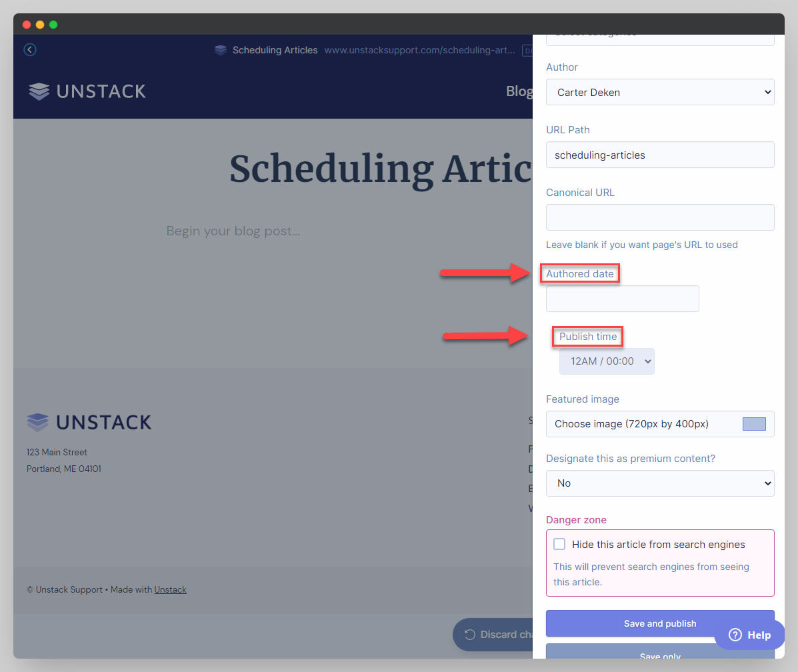Screen dimensions: 798x672
Task: Enable "Hide this article from search engines"
Action: 559,544
